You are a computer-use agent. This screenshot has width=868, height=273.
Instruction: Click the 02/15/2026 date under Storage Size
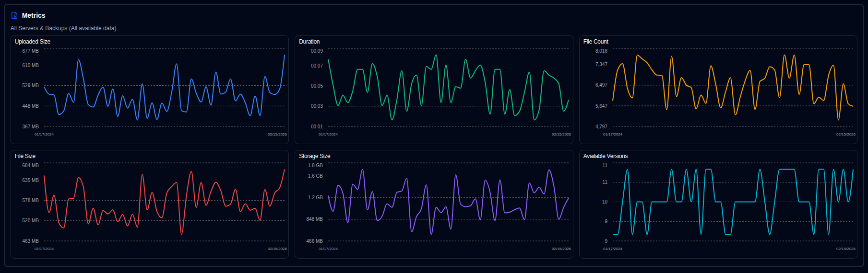pyautogui.click(x=561, y=249)
